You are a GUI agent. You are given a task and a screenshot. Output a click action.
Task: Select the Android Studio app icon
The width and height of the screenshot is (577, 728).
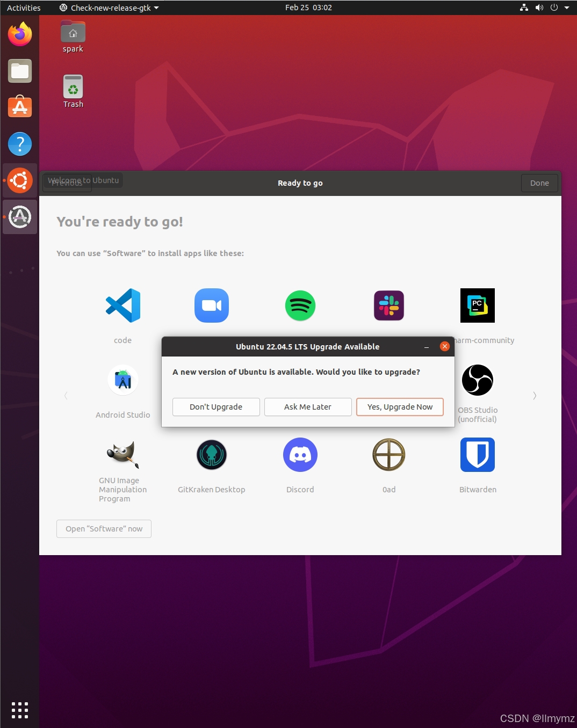click(123, 380)
